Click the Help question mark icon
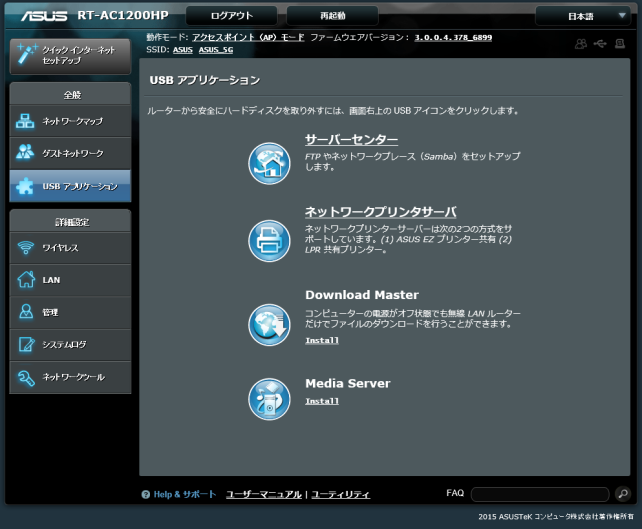 point(145,495)
